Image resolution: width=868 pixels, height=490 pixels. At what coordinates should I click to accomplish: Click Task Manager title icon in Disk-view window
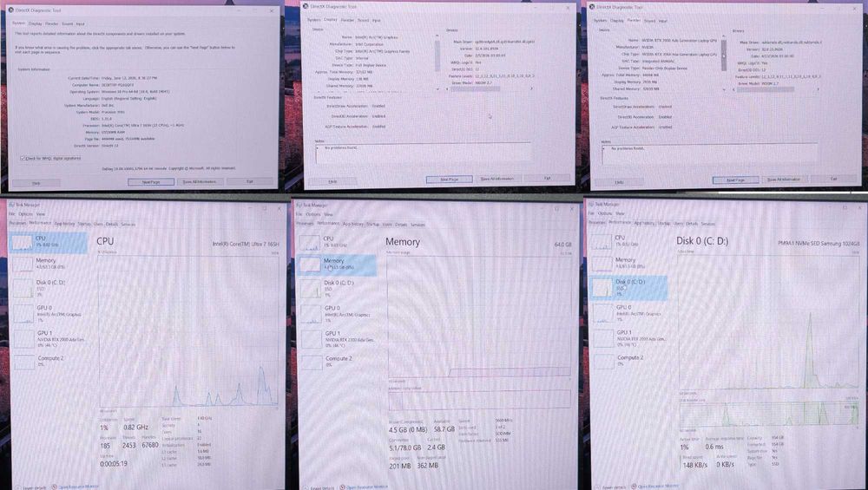(x=591, y=204)
